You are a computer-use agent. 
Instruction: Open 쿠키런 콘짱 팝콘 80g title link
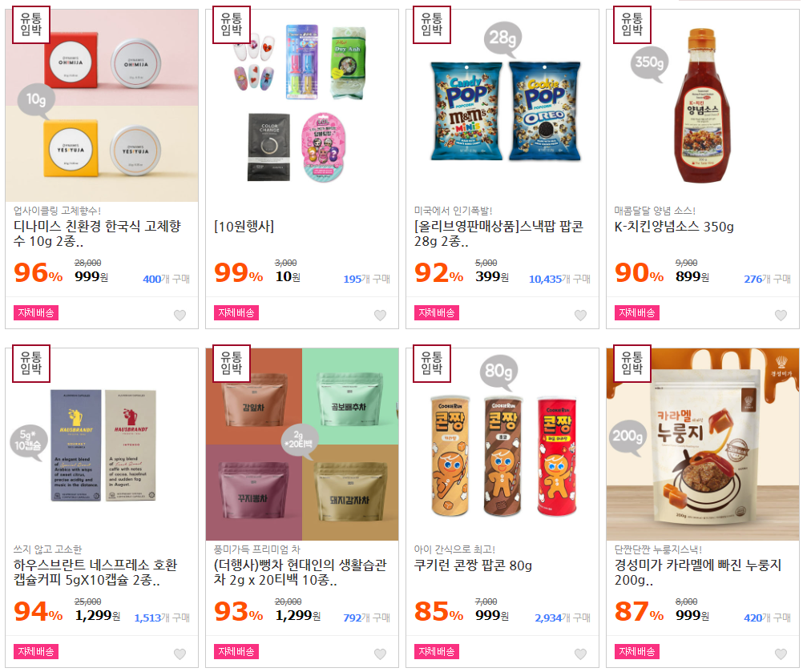tap(473, 565)
